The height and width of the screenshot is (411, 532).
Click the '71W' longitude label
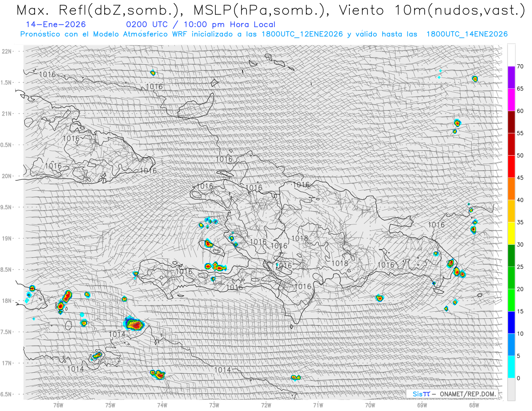(318, 404)
